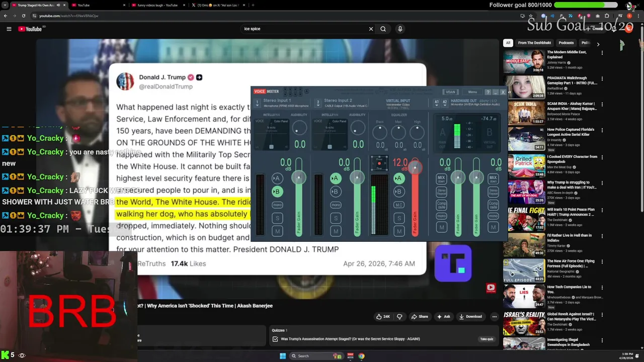Reload the page in Chrome

(23, 16)
